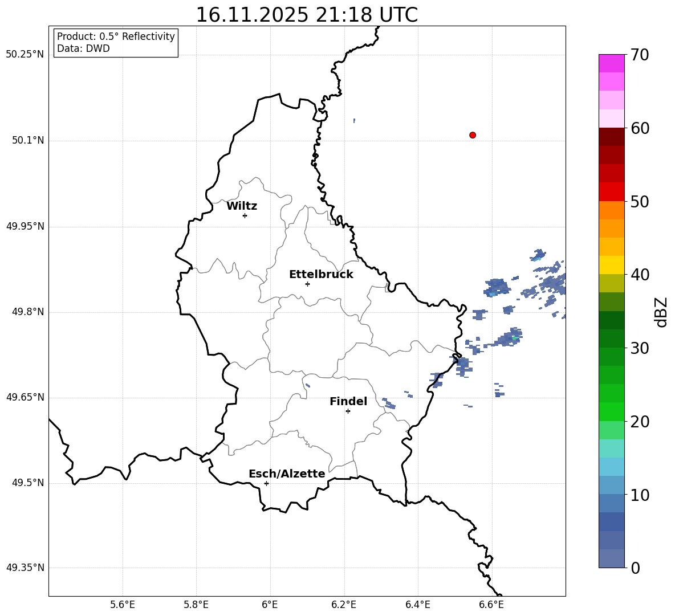Screen dimensions: 675x616
Task: Pick the dark maroon colorbar segment below 60
Action: (611, 137)
